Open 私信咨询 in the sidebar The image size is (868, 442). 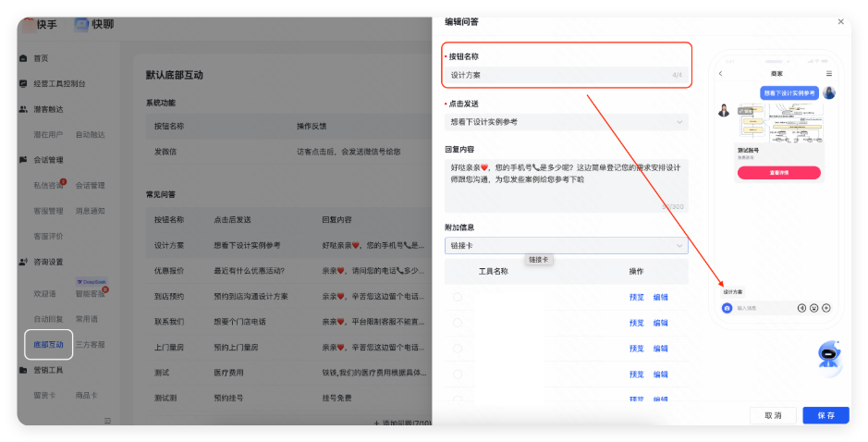pos(48,186)
